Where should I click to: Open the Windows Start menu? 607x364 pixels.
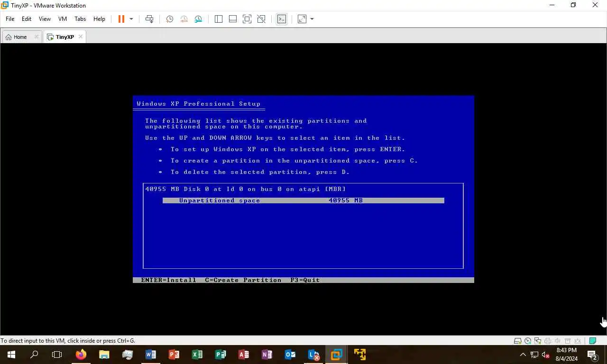click(11, 355)
